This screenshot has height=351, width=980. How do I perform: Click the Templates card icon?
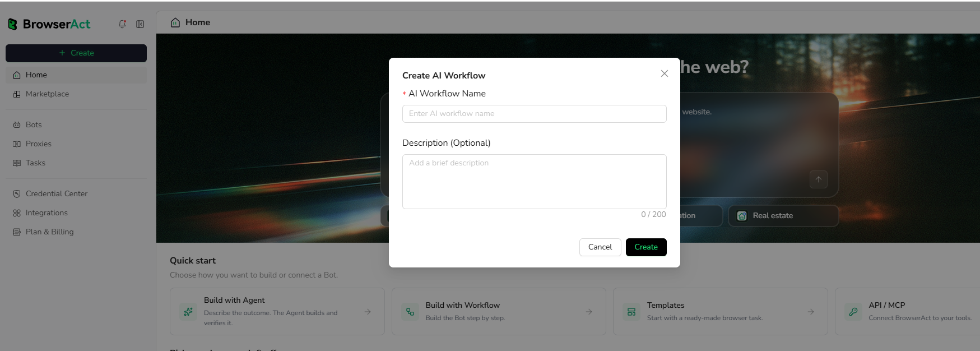pos(631,312)
